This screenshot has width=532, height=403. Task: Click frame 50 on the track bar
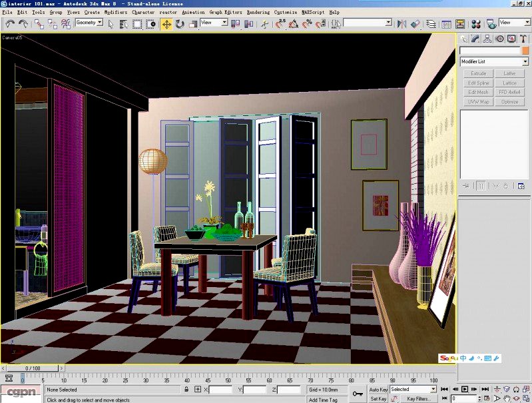tap(228, 380)
